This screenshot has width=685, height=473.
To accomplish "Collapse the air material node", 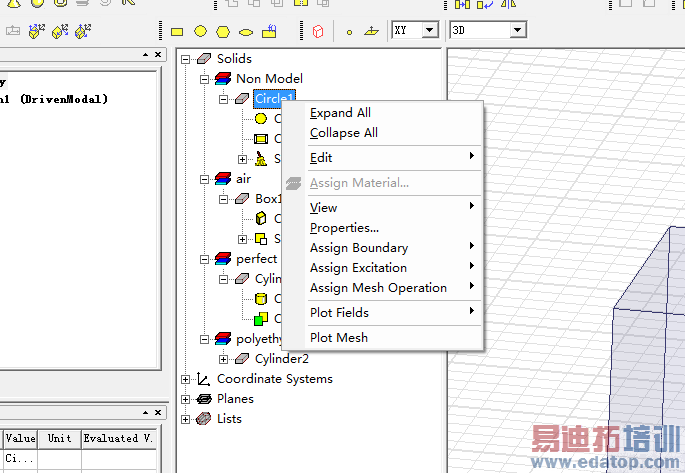I will 204,179.
